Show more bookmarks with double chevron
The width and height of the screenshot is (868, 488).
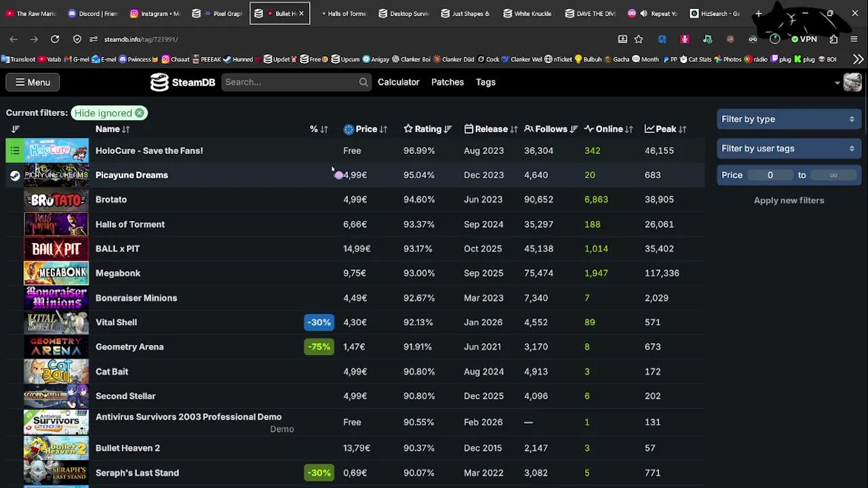[858, 60]
